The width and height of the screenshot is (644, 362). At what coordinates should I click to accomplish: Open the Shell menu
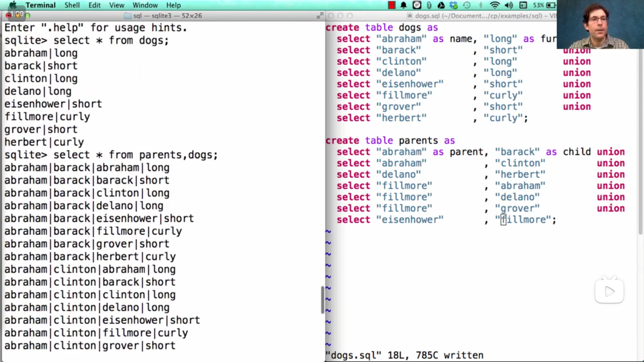[72, 5]
